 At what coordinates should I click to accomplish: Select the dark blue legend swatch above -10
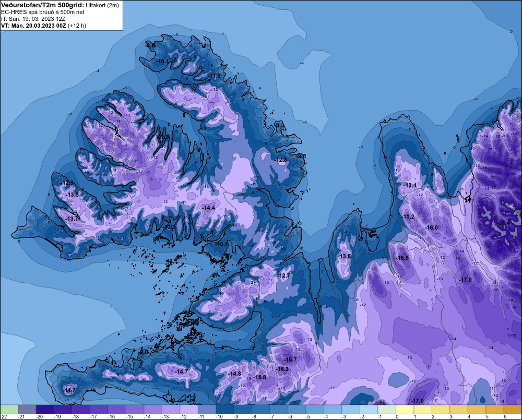click(224, 409)
